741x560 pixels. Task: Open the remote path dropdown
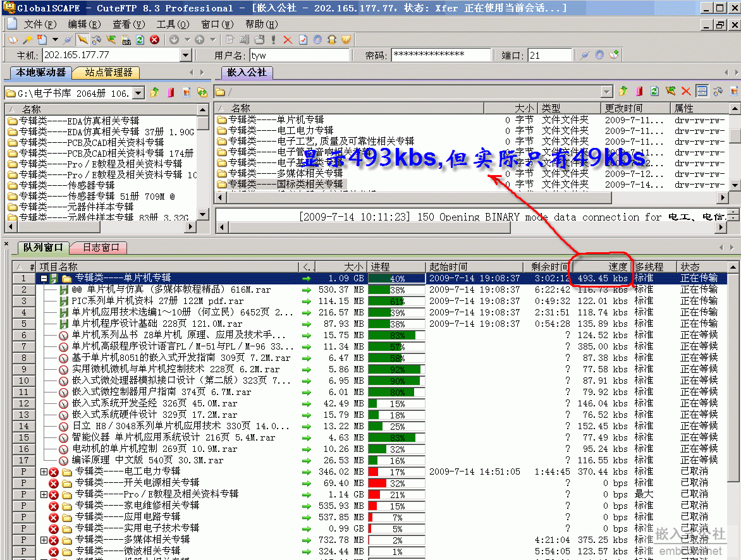click(x=607, y=92)
